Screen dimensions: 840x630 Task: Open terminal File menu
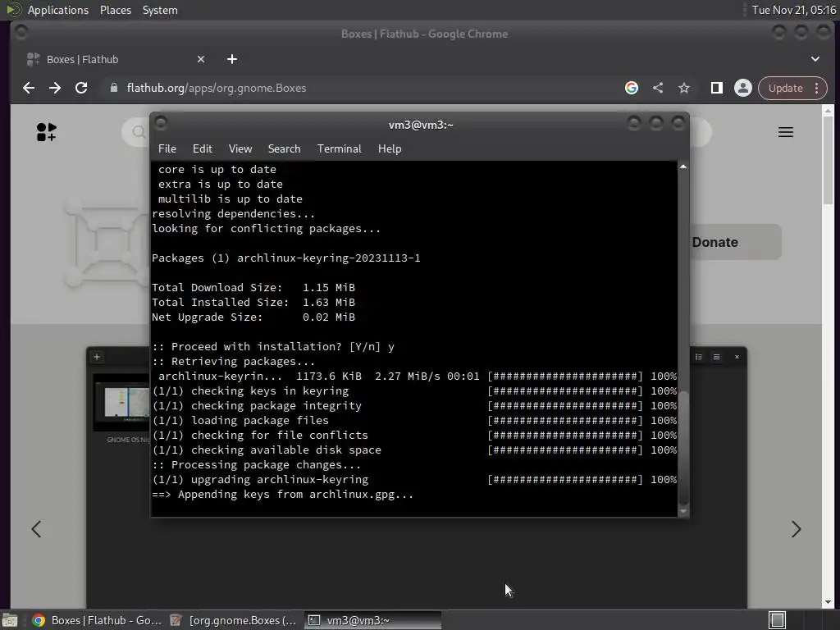click(167, 149)
